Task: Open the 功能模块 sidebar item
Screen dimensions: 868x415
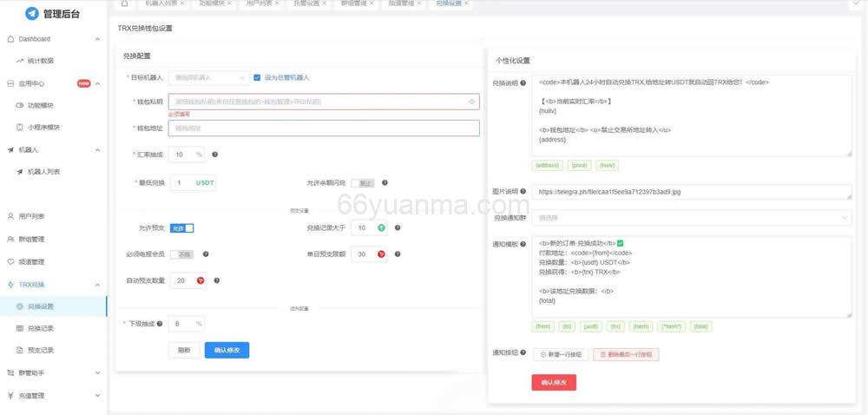Action: (41, 105)
